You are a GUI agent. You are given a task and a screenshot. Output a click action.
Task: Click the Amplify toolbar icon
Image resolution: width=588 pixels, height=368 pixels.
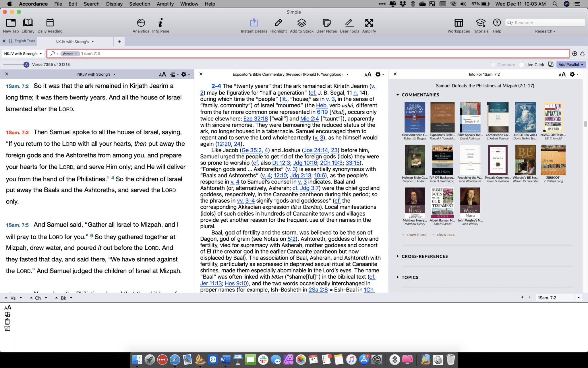pyautogui.click(x=369, y=23)
